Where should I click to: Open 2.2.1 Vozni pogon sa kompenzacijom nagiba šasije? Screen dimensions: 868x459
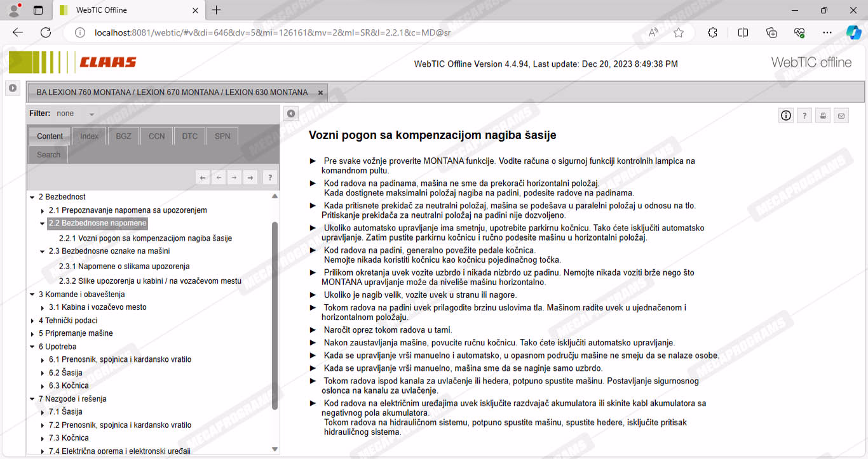coord(146,239)
